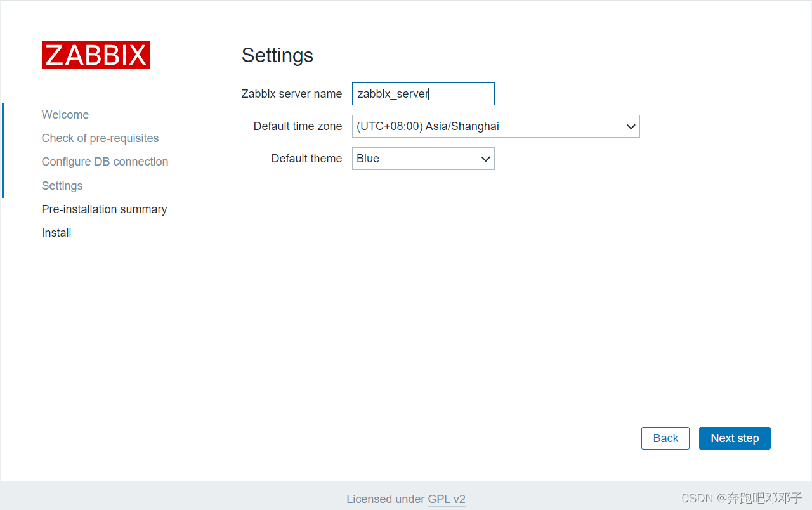Go to the Welcome step
Image resolution: width=812 pixels, height=510 pixels.
(x=65, y=115)
